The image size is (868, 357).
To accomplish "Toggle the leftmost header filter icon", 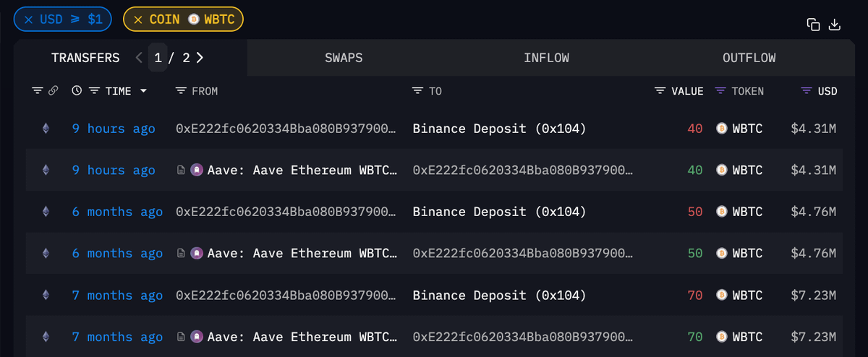I will 38,91.
